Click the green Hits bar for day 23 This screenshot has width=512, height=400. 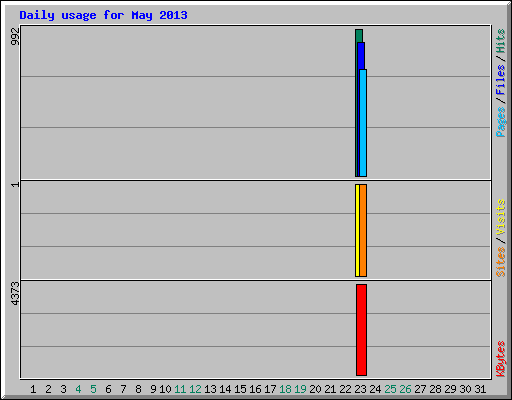tap(359, 36)
